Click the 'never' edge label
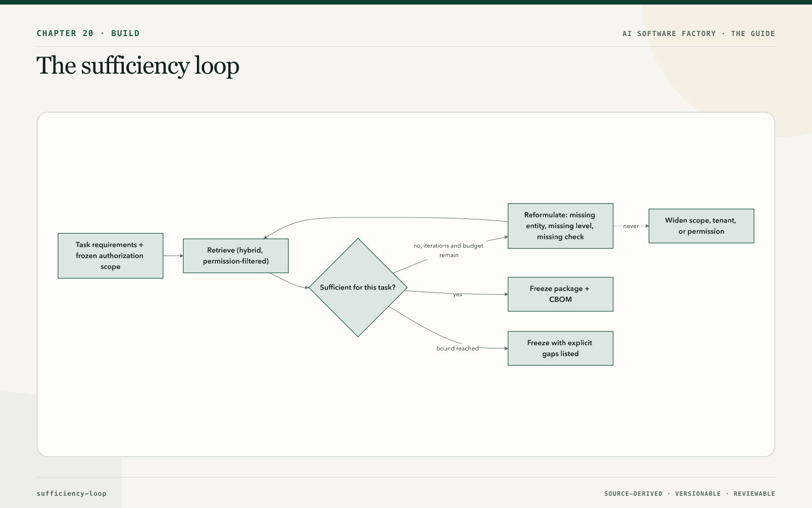Image resolution: width=812 pixels, height=508 pixels. click(x=631, y=226)
